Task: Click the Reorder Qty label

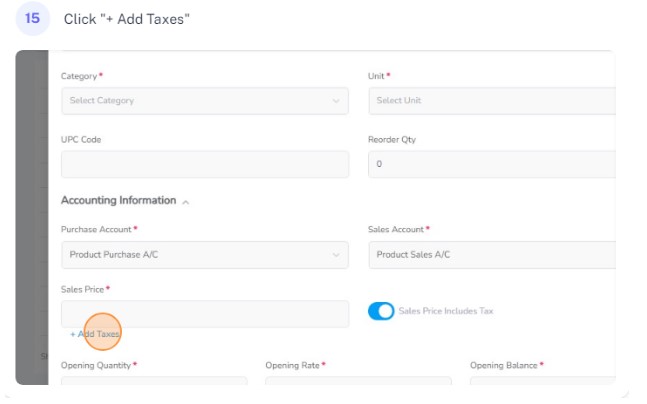Action: point(392,139)
